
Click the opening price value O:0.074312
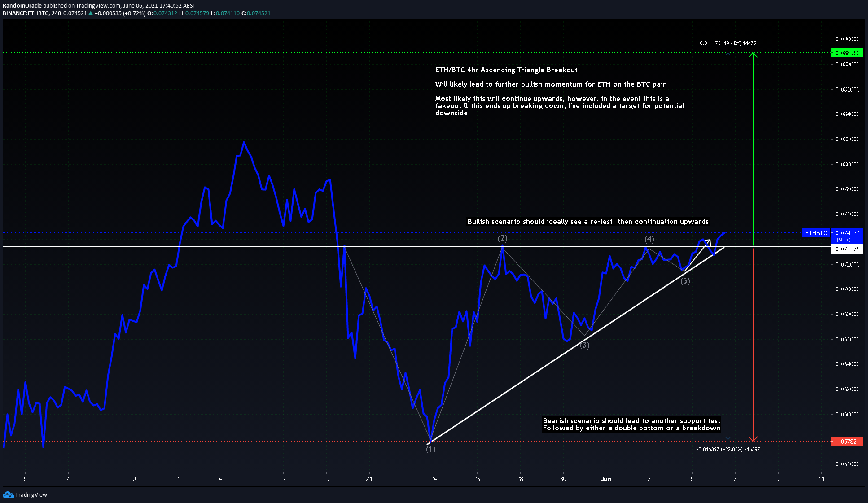(x=162, y=13)
